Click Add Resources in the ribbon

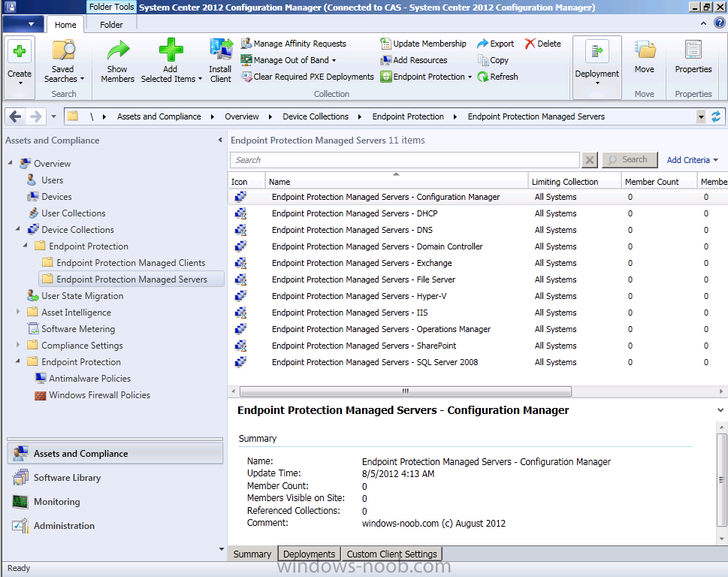tap(414, 60)
